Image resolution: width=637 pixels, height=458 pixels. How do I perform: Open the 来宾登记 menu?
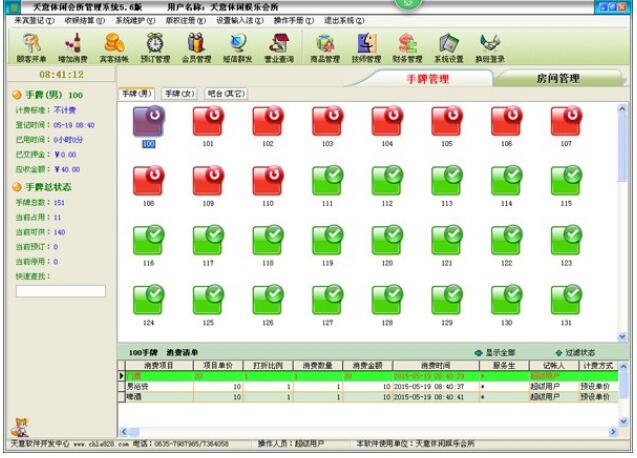coord(34,20)
